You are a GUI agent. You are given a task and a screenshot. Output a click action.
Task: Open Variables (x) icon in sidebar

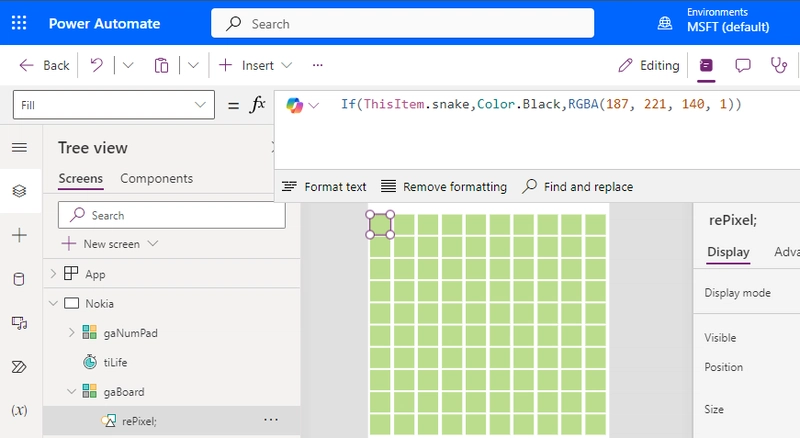click(x=19, y=410)
